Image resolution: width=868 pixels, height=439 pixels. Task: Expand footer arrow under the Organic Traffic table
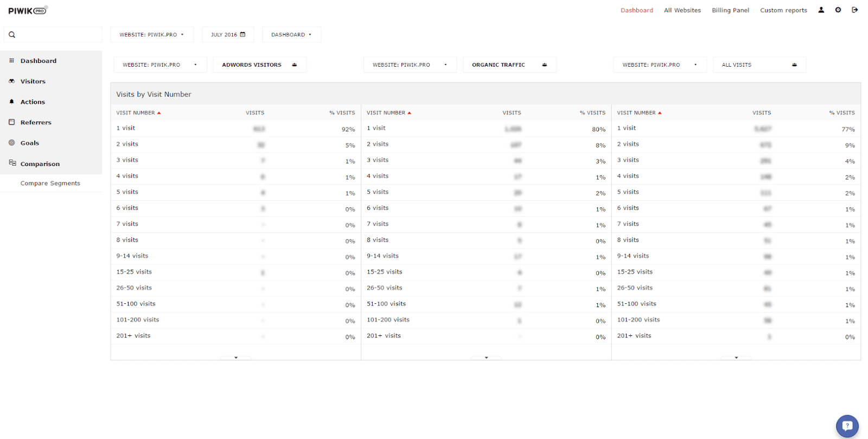pyautogui.click(x=486, y=358)
